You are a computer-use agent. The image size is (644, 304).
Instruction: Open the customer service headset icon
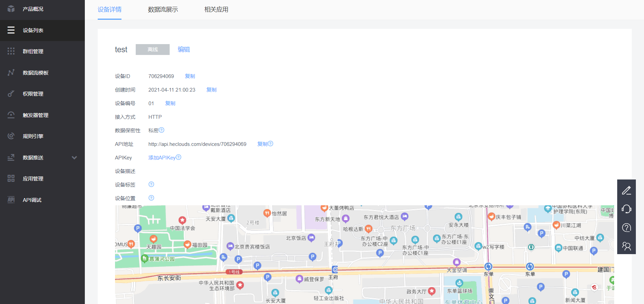pos(626,209)
